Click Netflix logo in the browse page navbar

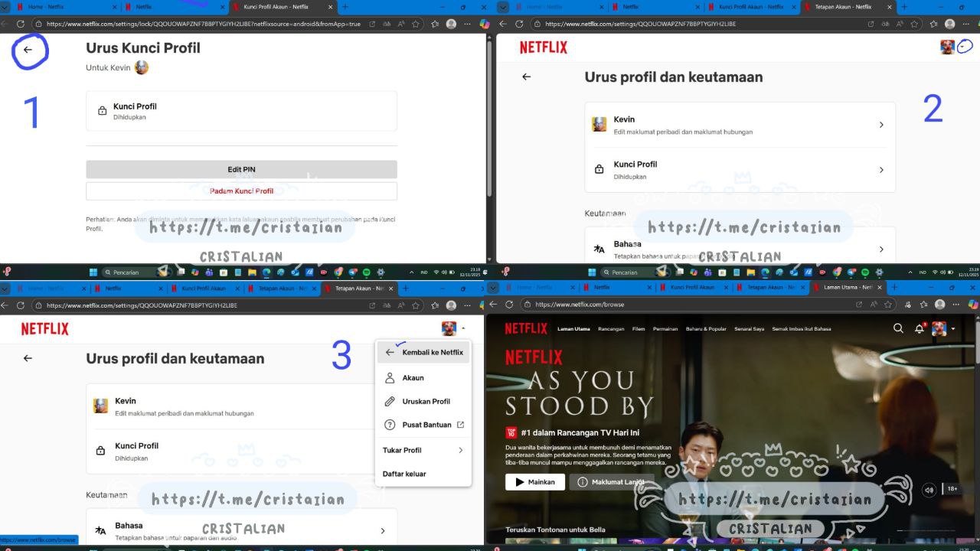click(x=526, y=328)
